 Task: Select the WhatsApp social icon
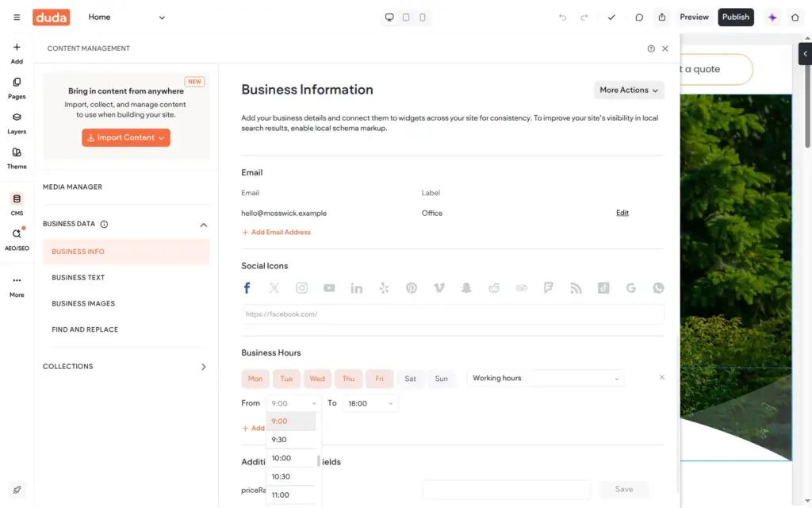(658, 287)
